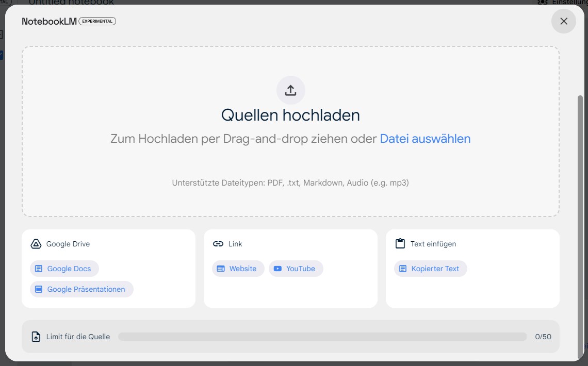The width and height of the screenshot is (588, 366).
Task: Open the Einstellungen gear in the background
Action: coord(542,3)
